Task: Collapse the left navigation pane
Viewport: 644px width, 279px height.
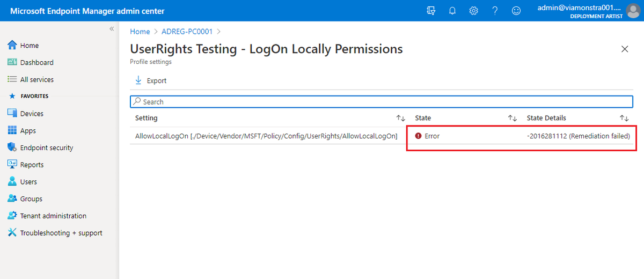Action: click(x=112, y=29)
